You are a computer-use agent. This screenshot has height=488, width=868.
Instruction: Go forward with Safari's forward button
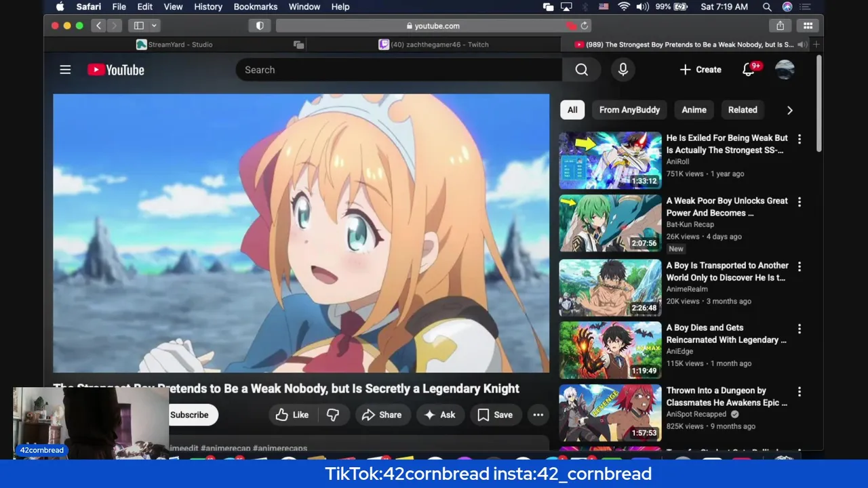(114, 26)
